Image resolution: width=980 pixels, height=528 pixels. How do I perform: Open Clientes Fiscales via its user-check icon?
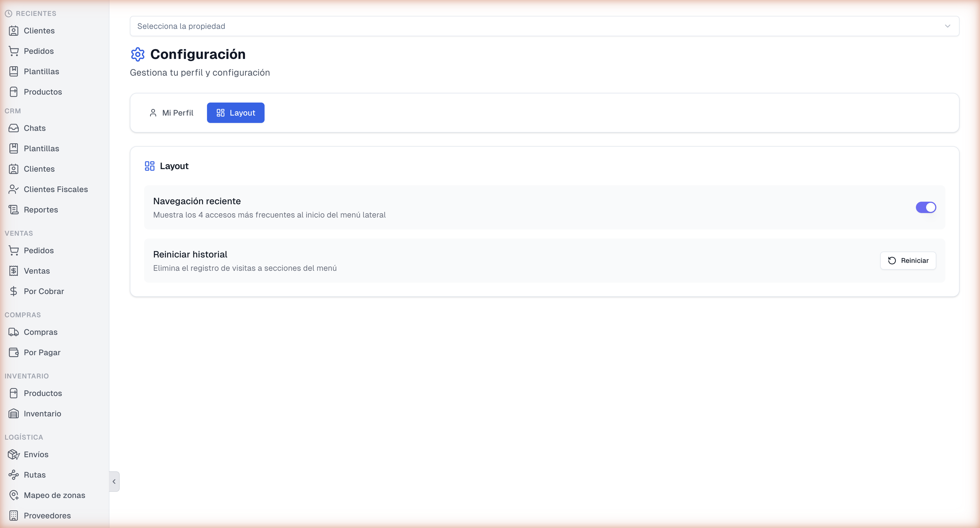click(14, 189)
